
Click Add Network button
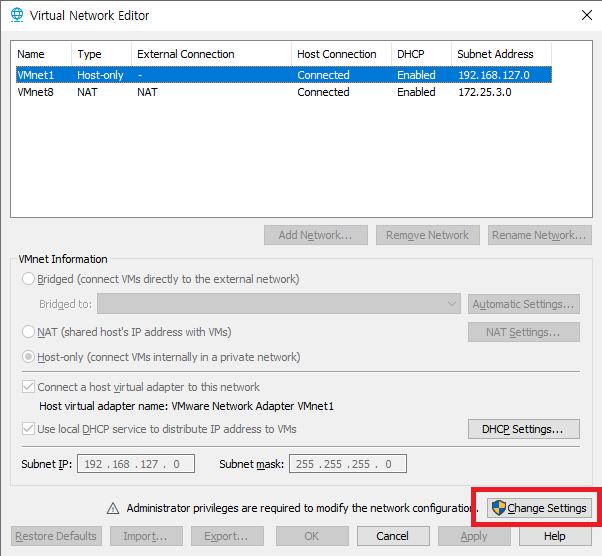point(316,235)
